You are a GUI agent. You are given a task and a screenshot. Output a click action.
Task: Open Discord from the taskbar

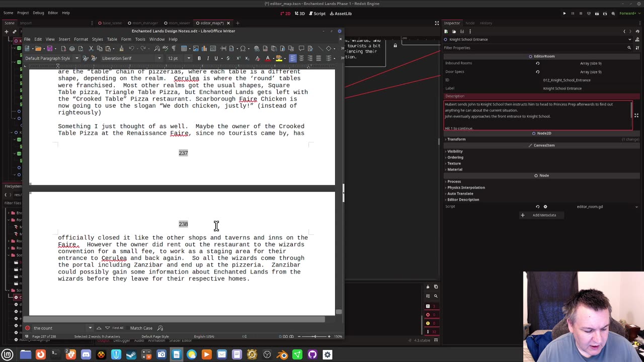pyautogui.click(x=86, y=354)
